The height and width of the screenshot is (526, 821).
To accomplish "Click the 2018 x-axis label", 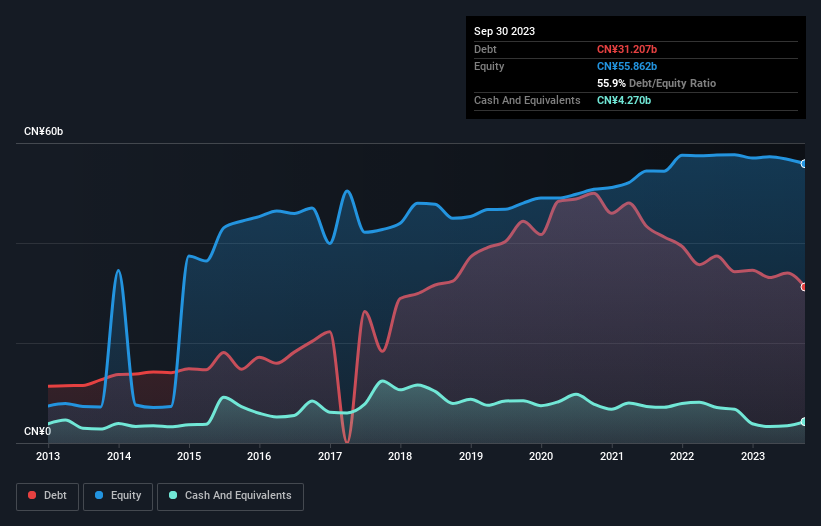I will tap(400, 456).
